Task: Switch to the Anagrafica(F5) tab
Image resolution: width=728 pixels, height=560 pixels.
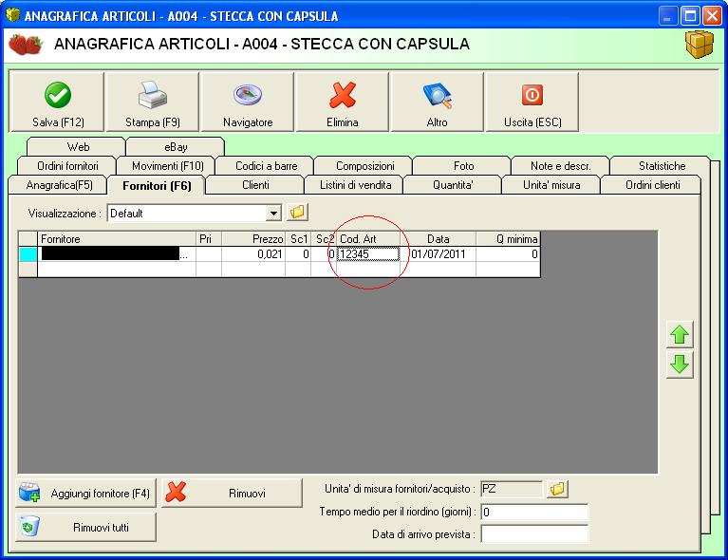Action: coord(59,185)
